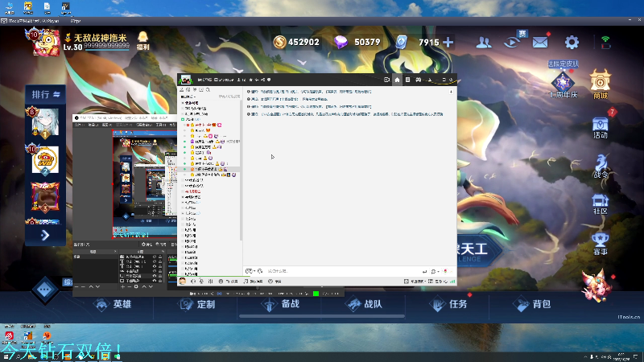Click the player avatar in top-left of game

click(44, 43)
